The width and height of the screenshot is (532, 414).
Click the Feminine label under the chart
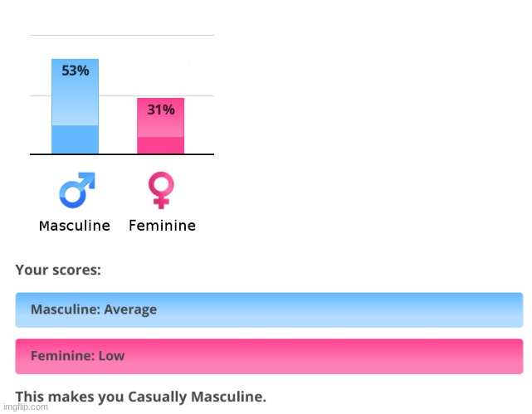click(162, 226)
